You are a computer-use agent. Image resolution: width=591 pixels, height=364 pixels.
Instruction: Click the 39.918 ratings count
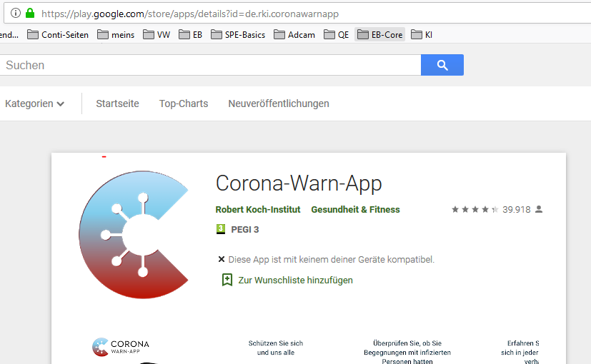pos(517,209)
